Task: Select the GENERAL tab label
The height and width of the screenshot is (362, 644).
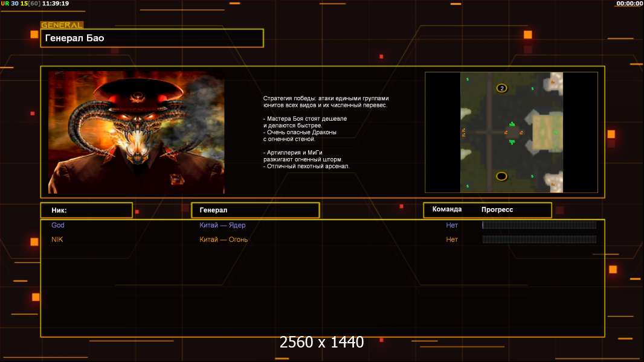Action: (x=62, y=25)
